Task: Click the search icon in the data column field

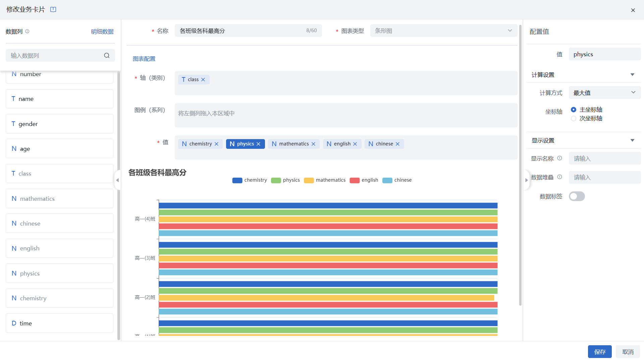Action: click(x=107, y=56)
